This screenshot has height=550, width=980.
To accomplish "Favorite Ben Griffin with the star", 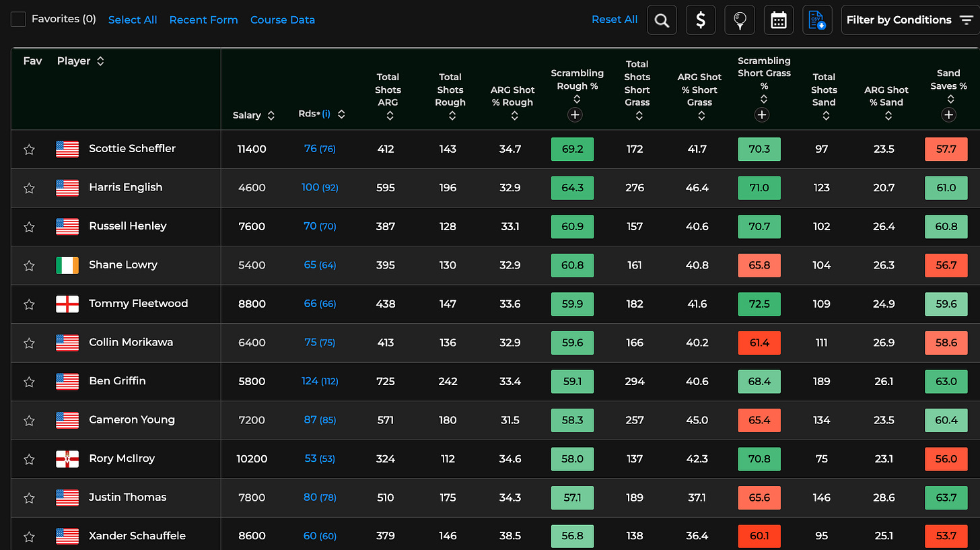I will click(x=29, y=382).
